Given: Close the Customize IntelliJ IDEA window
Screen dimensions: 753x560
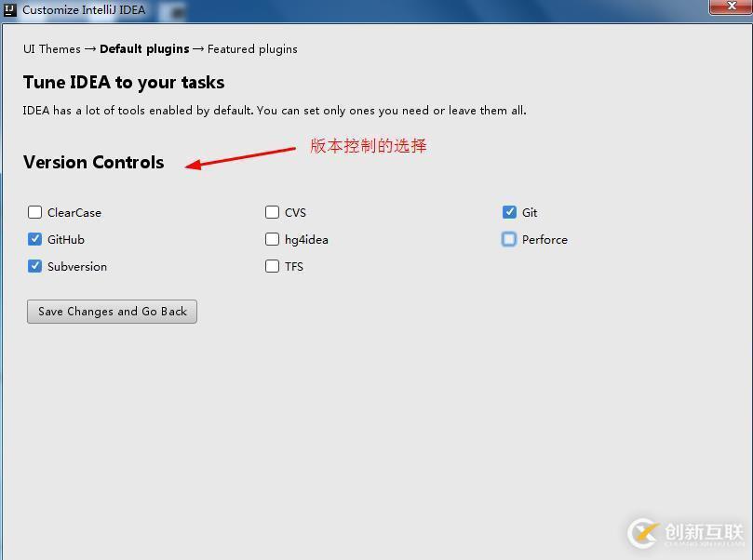Looking at the screenshot, I should 728,7.
